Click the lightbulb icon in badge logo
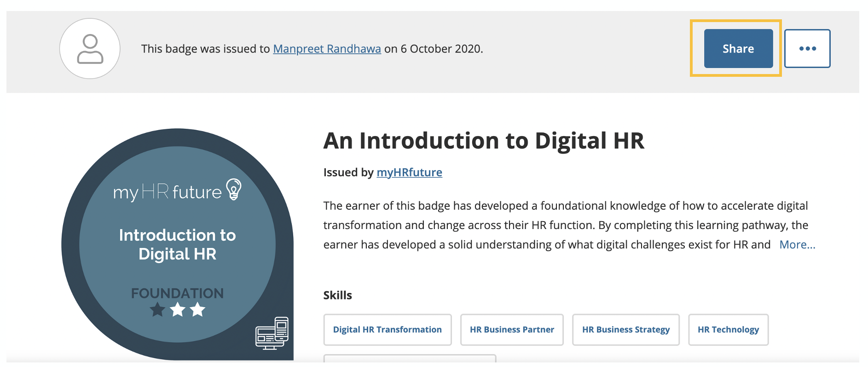Screen dimensions: 868x367 pos(234,189)
